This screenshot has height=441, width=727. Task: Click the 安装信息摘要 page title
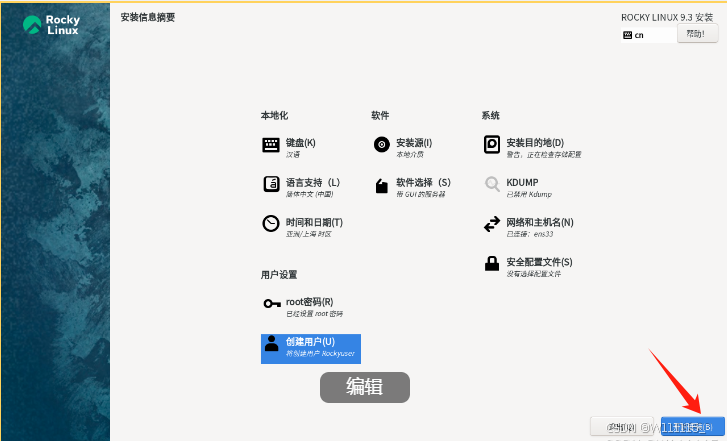148,18
